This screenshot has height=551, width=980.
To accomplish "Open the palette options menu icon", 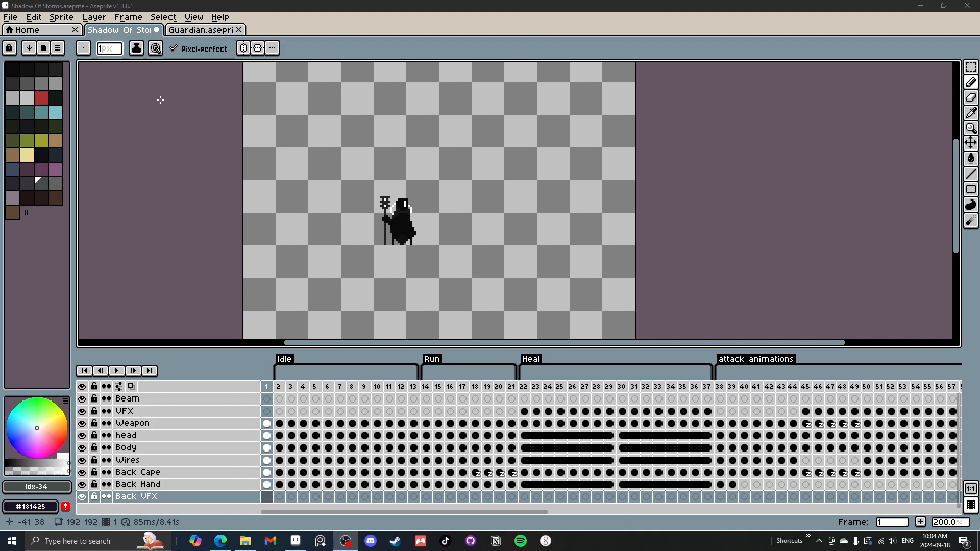I will 58,48.
